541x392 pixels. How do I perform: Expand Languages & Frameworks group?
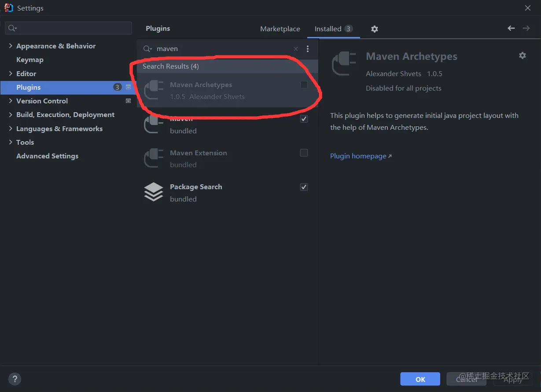(x=11, y=128)
